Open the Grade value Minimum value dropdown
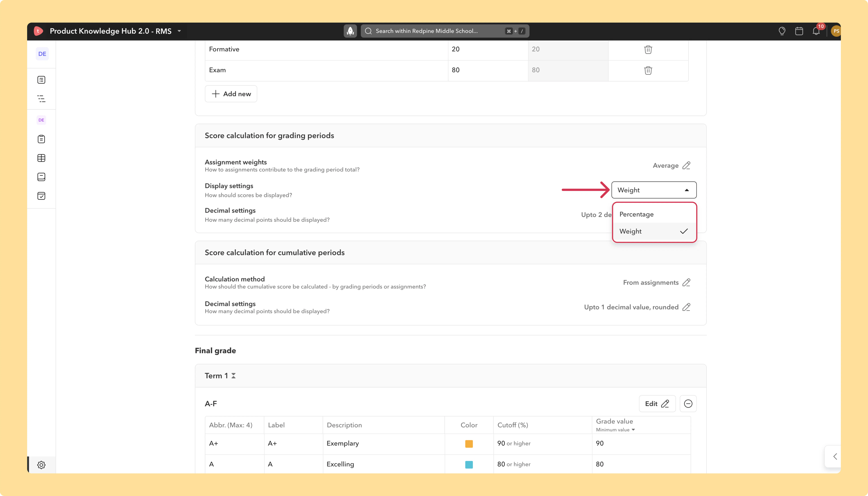This screenshot has height=496, width=868. 615,430
